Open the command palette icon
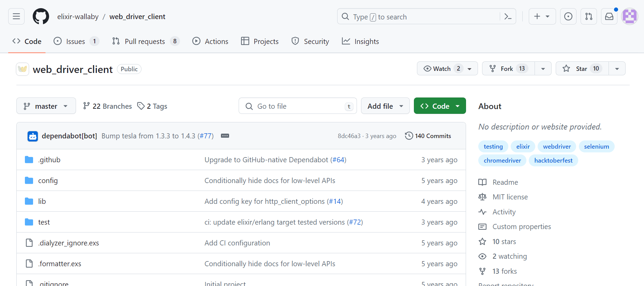This screenshot has width=644, height=286. [508, 16]
